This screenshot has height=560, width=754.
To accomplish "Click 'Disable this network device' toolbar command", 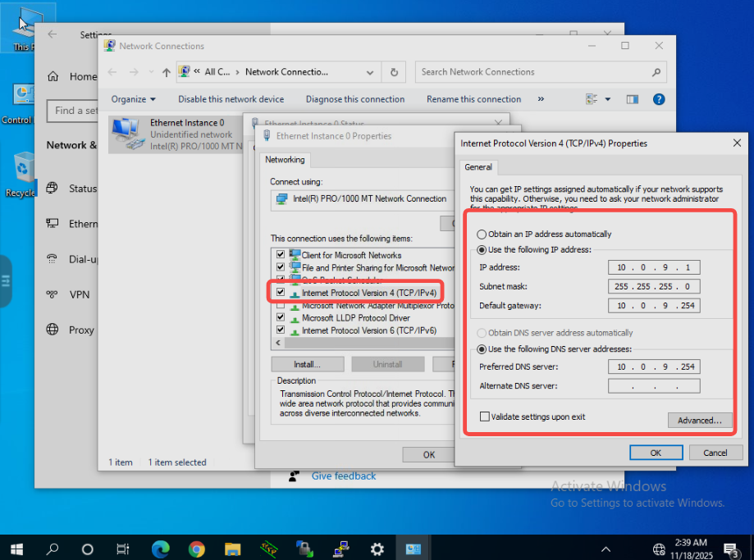I will tap(231, 99).
